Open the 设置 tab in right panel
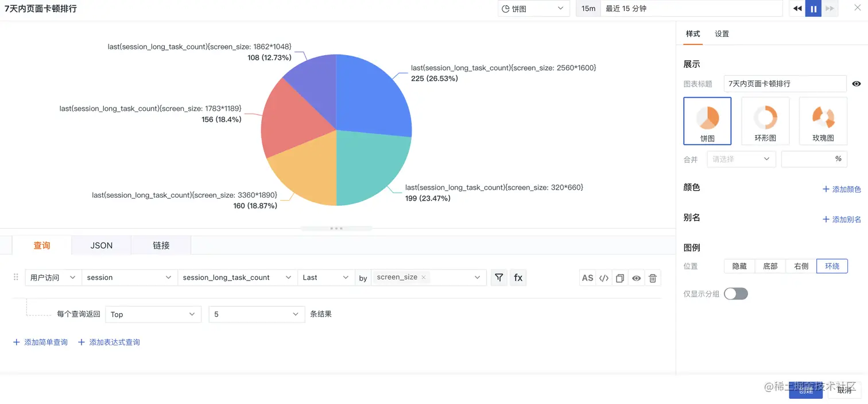Viewport: 868px width, 404px height. 722,34
